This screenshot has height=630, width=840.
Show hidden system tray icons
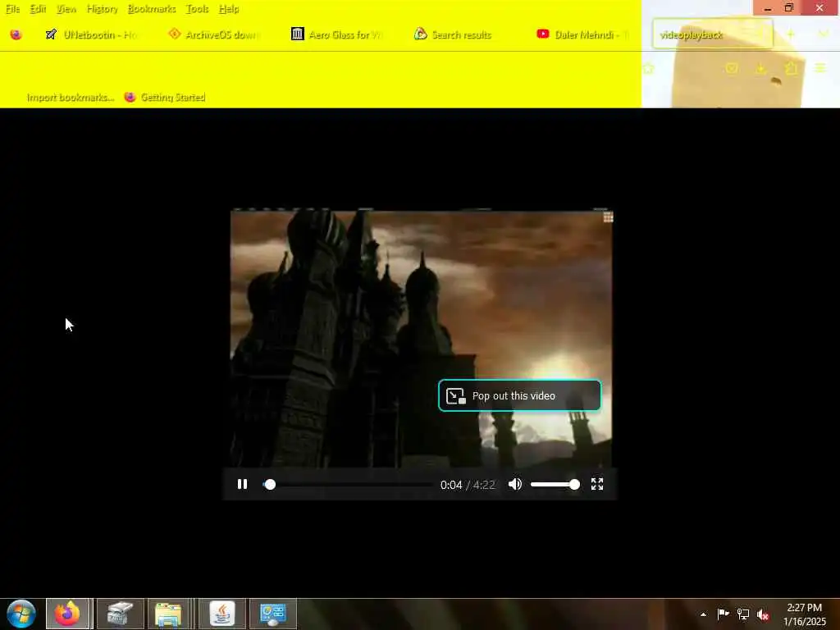[x=703, y=614]
